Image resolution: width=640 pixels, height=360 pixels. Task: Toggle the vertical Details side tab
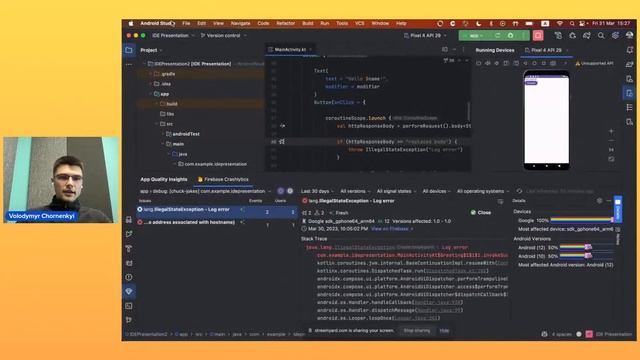[x=618, y=209]
